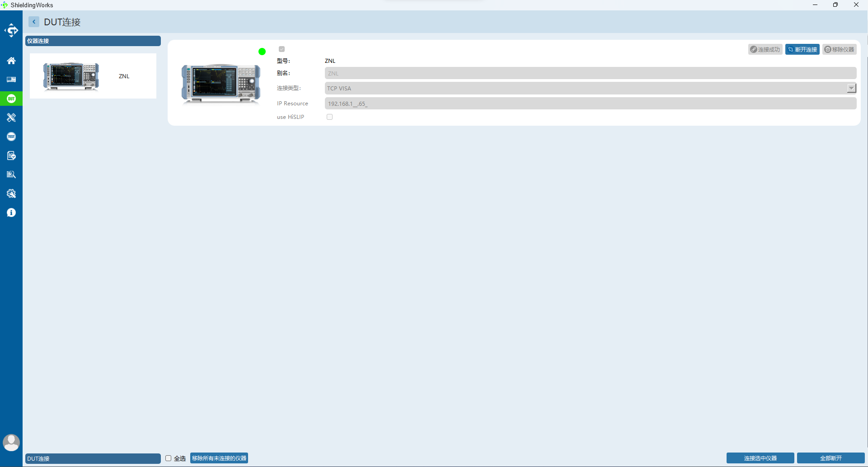Click the 'IP Resource' label
This screenshot has width=868, height=467.
click(292, 104)
